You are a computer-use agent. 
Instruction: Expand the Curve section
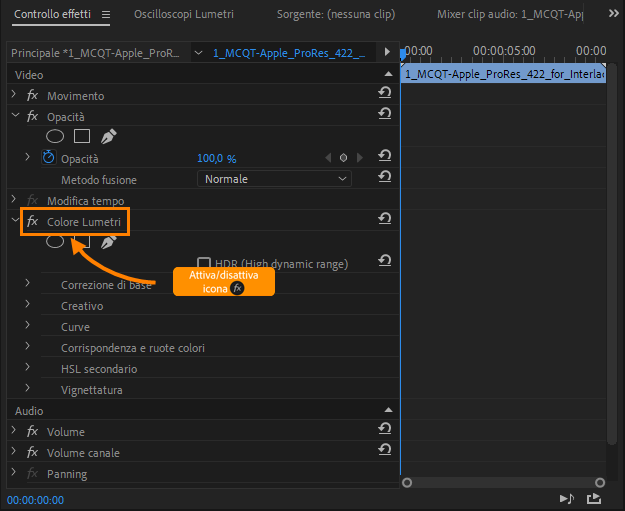click(28, 325)
